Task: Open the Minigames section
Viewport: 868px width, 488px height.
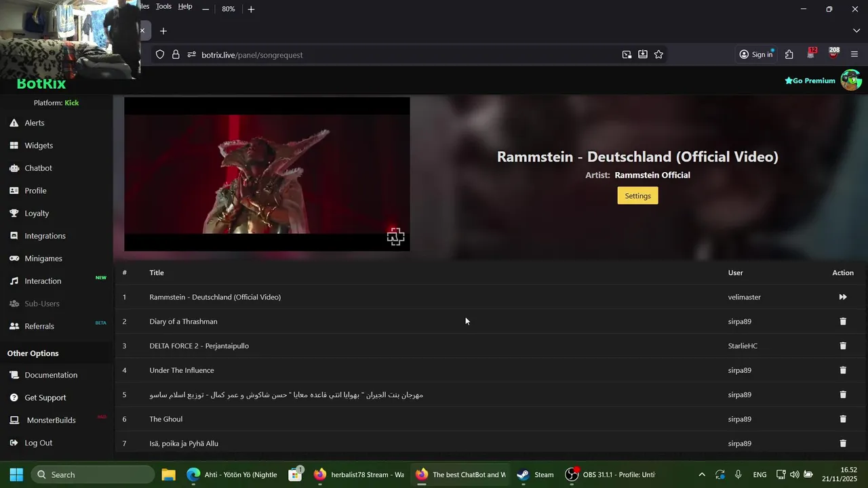Action: 43,258
